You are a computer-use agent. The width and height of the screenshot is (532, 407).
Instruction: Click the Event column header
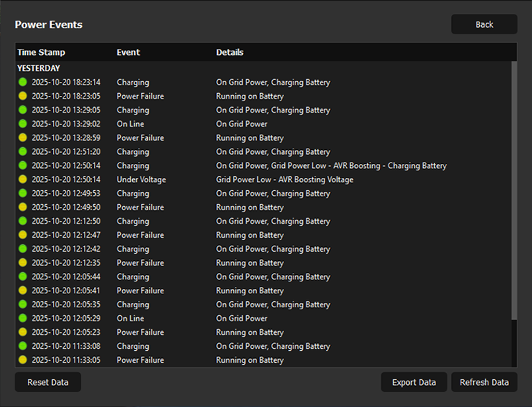[128, 52]
